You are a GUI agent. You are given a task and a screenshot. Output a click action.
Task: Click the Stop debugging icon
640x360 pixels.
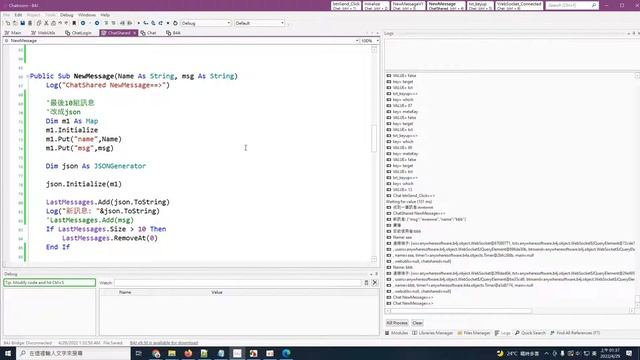pyautogui.click(x=168, y=23)
